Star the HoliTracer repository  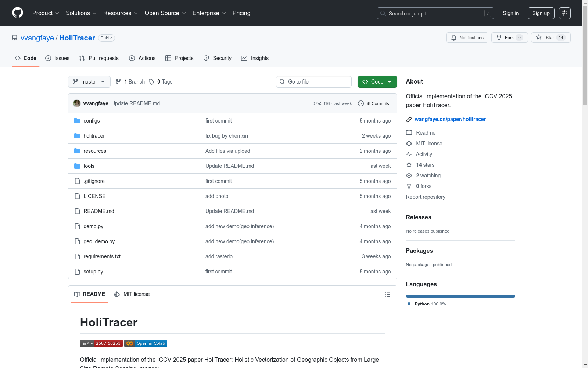(x=551, y=38)
